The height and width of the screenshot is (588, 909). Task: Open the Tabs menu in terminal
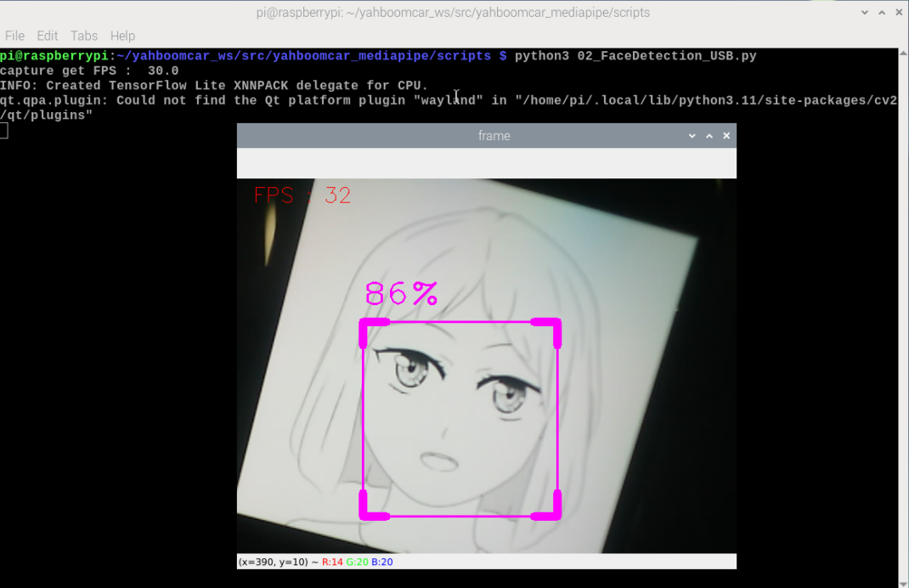[x=84, y=36]
